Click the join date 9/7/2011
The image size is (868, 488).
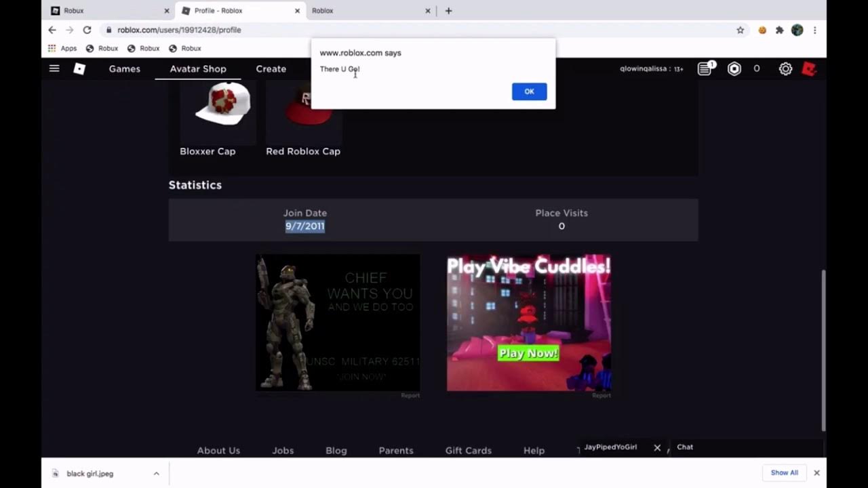pyautogui.click(x=305, y=226)
